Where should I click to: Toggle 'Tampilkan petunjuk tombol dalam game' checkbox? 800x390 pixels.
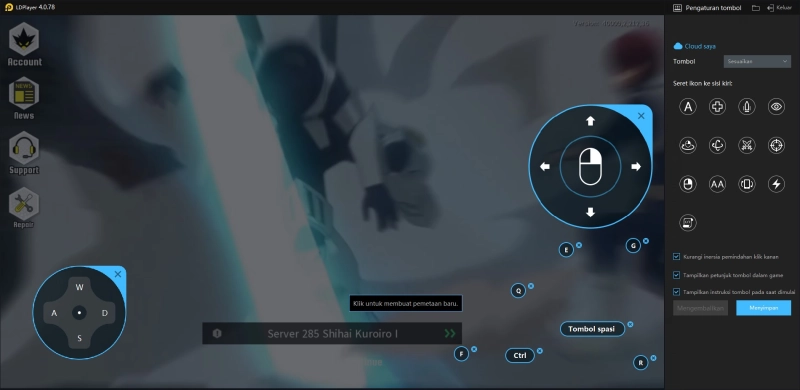(x=677, y=275)
